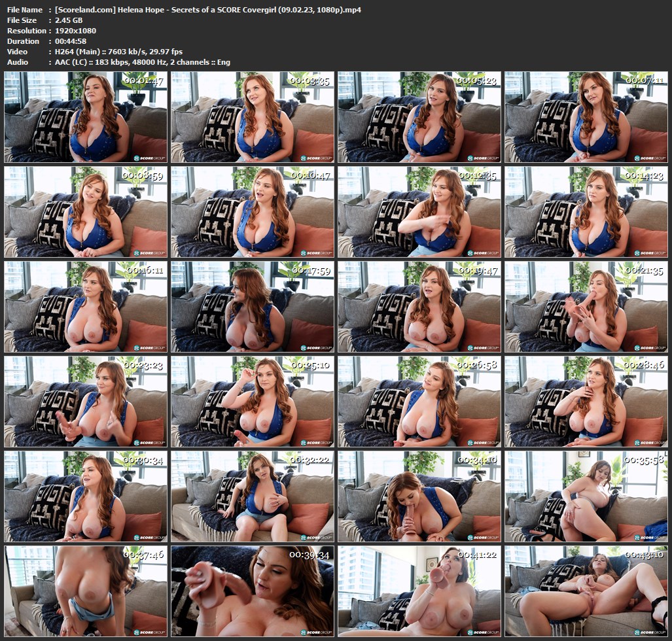Open the frame timestamped 00:30:34
The height and width of the screenshot is (641, 672).
click(86, 496)
